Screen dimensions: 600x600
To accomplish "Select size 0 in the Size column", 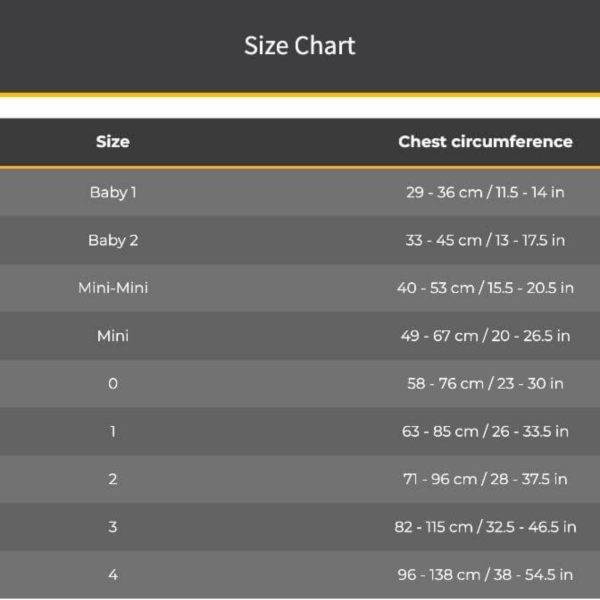I will pos(112,384).
